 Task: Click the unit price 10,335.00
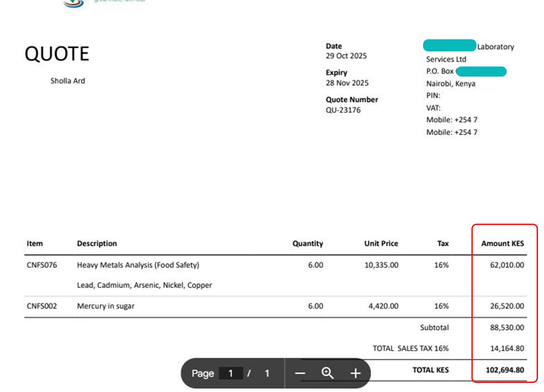(x=381, y=265)
